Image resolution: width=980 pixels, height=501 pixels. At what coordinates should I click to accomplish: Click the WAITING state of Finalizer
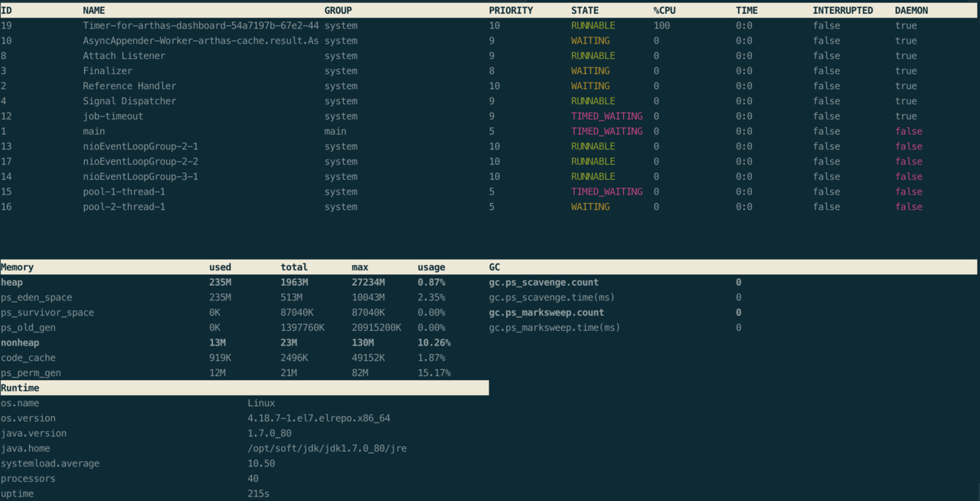tap(590, 70)
